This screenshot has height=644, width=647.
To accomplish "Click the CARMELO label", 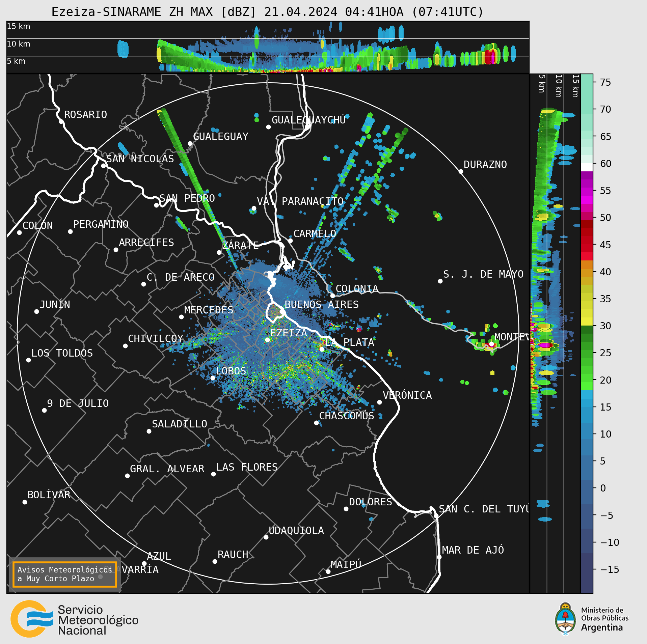I will tap(315, 233).
